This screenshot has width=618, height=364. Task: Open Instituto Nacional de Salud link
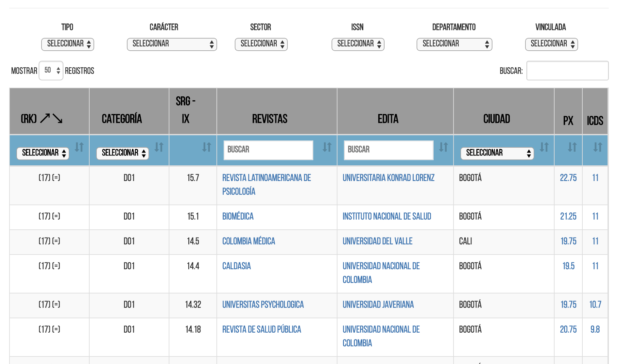coord(387,216)
